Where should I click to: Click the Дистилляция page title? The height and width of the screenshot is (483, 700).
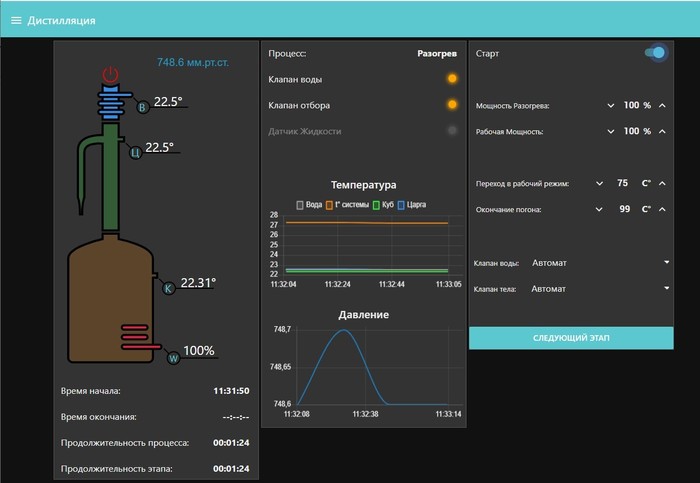coord(61,21)
